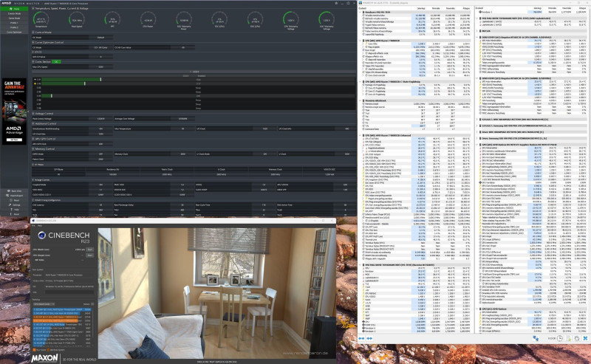Click the Maximum column header in HWiNFO left pane
Screen dimensions: 591x364
(x=450, y=8)
